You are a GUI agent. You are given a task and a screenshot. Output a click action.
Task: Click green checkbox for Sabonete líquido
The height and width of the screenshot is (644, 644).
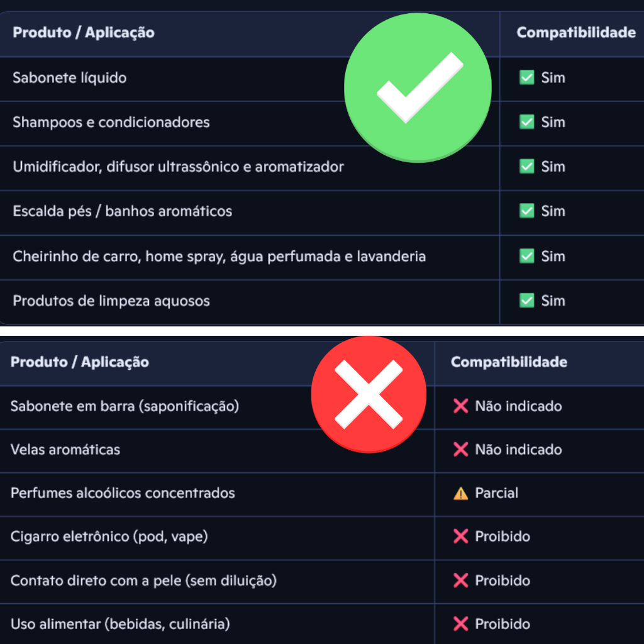pyautogui.click(x=526, y=77)
